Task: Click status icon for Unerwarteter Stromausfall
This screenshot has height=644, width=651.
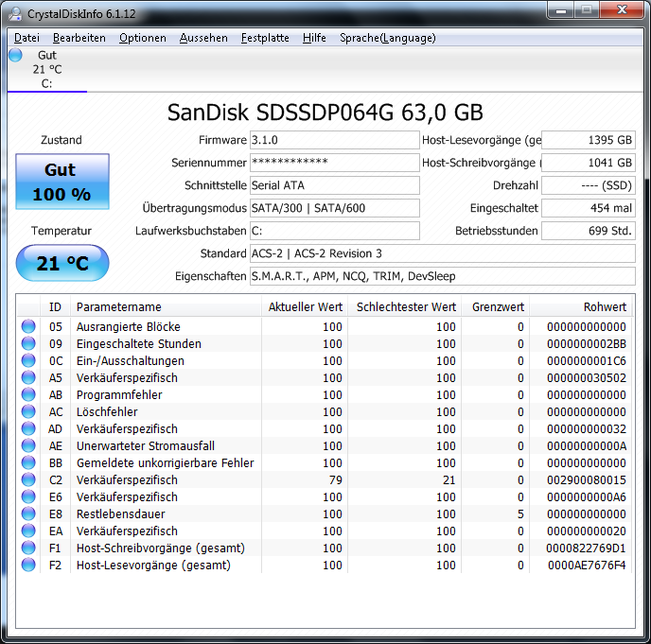Action: (x=28, y=445)
